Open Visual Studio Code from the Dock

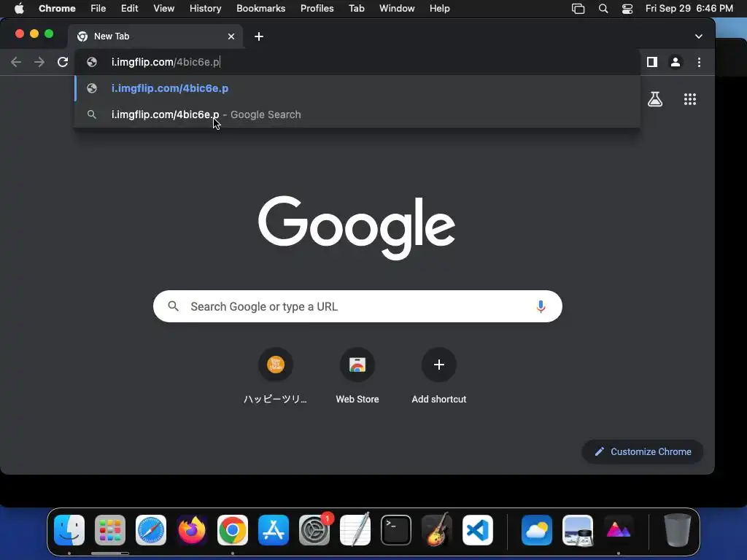478,530
